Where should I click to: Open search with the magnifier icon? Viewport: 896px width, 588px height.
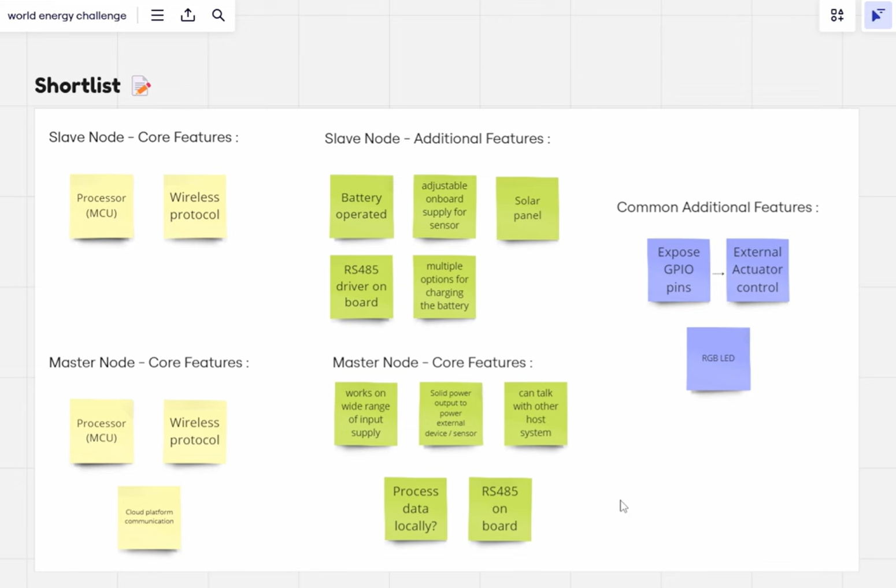coord(218,16)
